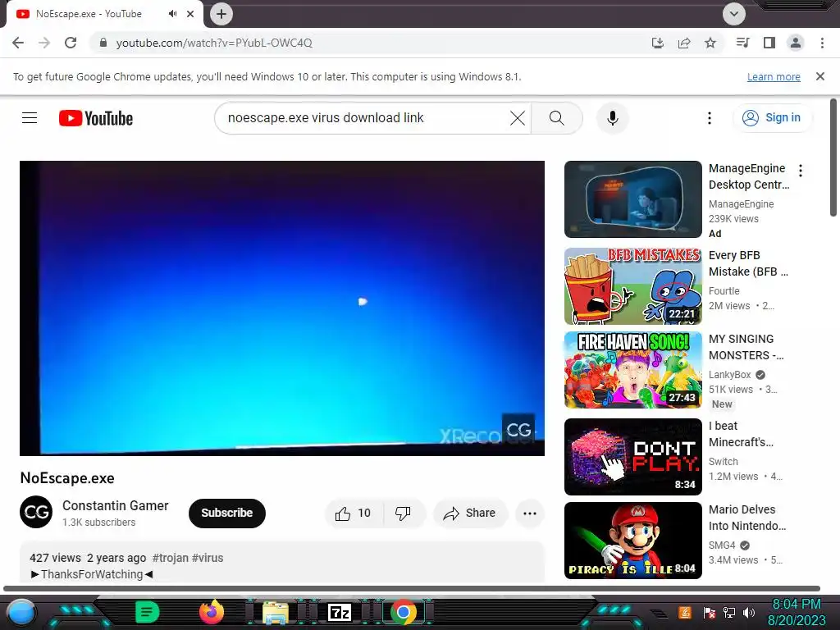Dislike the NoEscape.exe video
The width and height of the screenshot is (840, 630).
coord(404,514)
